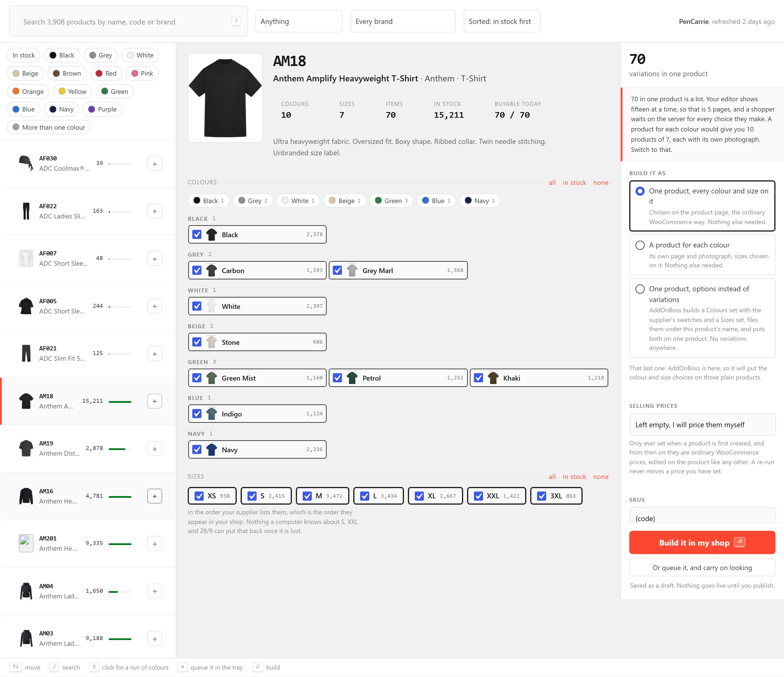Toggle the Navy colour row checkbox
Screen dimensions: 784x677
pos(197,449)
